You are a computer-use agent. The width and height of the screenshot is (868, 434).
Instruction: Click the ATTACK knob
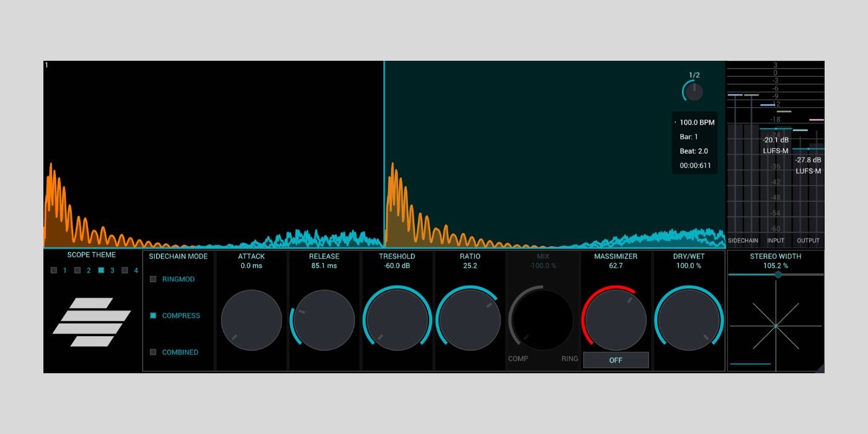252,321
